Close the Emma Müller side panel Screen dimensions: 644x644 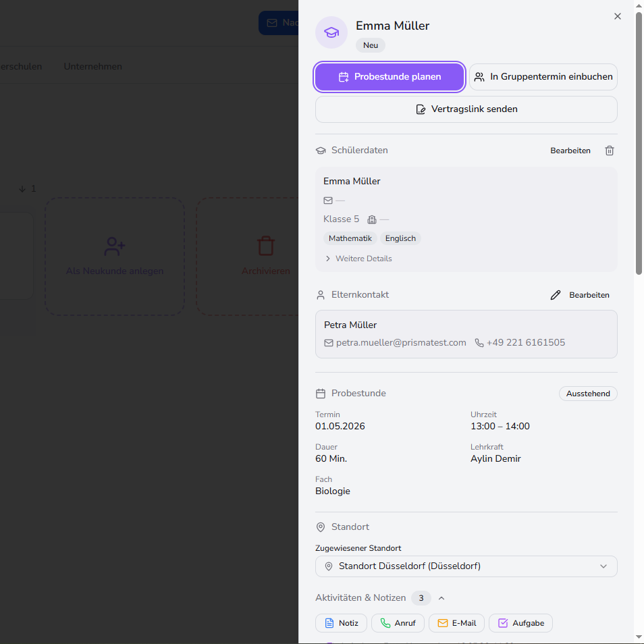pos(617,16)
